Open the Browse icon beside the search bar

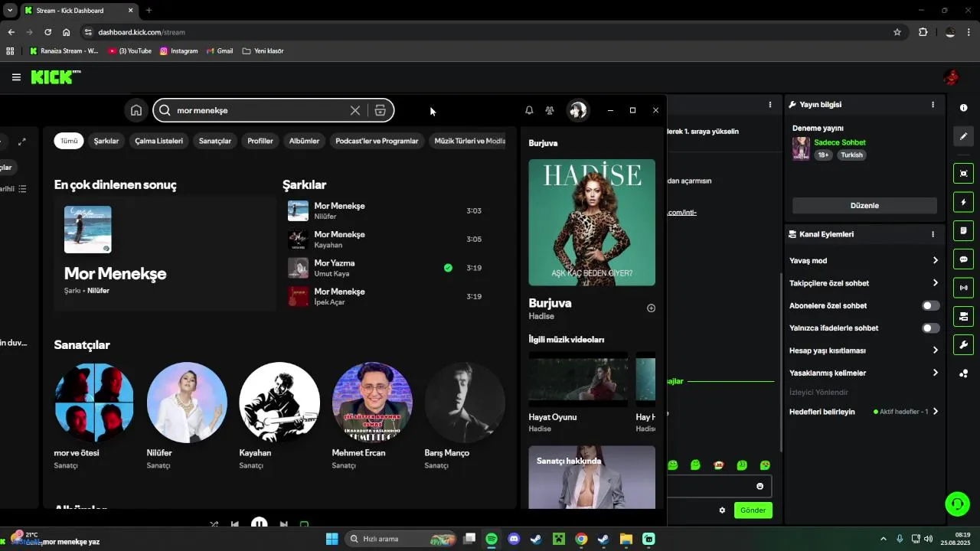click(380, 110)
